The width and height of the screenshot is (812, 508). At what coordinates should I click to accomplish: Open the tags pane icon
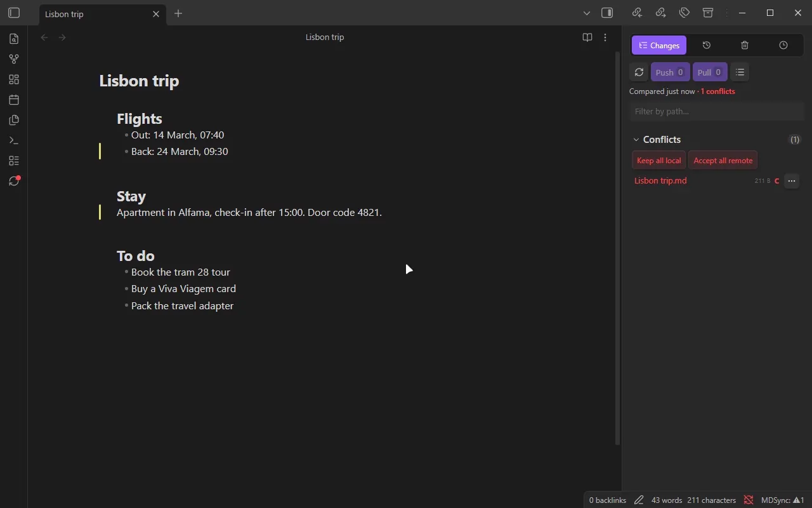coord(684,13)
